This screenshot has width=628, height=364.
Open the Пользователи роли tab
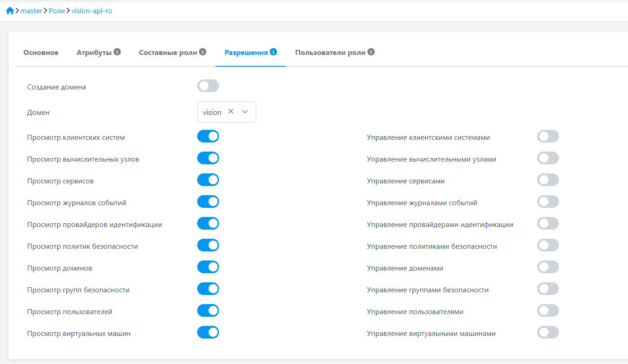[x=330, y=53]
